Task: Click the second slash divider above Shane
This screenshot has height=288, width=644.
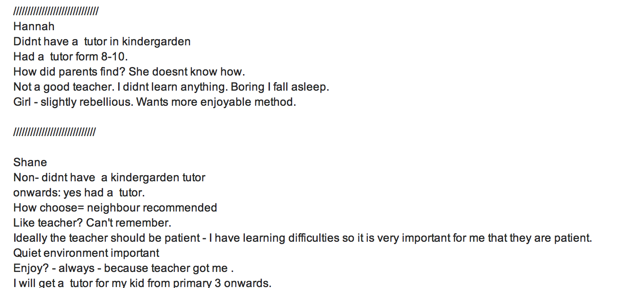Action: pyautogui.click(x=54, y=132)
